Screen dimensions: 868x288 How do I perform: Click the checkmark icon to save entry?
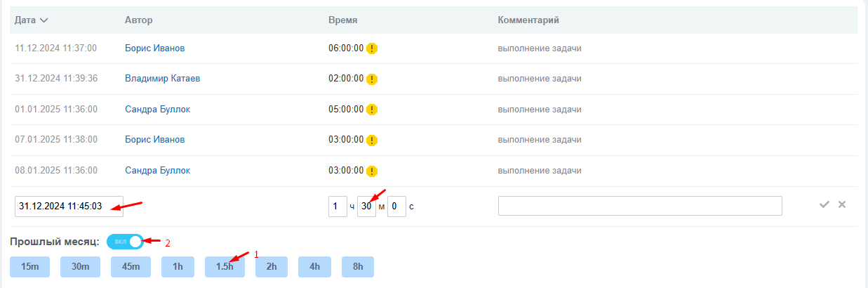coord(824,204)
